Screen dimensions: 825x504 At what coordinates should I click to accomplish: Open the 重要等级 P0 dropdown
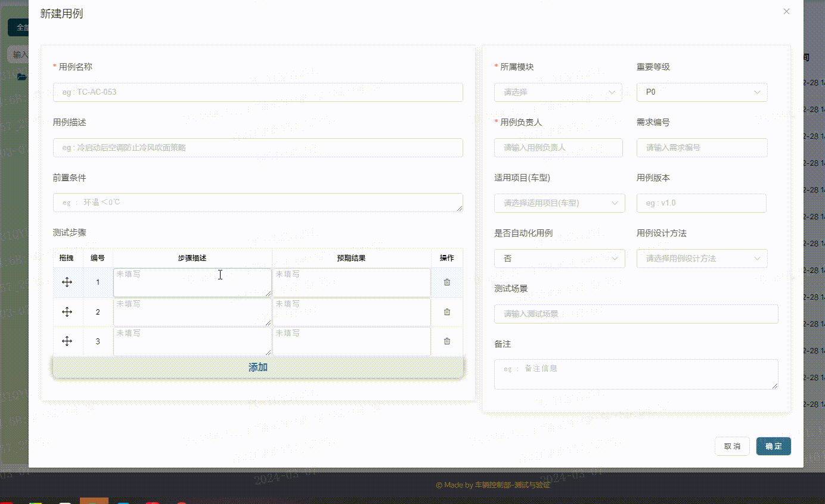[702, 92]
